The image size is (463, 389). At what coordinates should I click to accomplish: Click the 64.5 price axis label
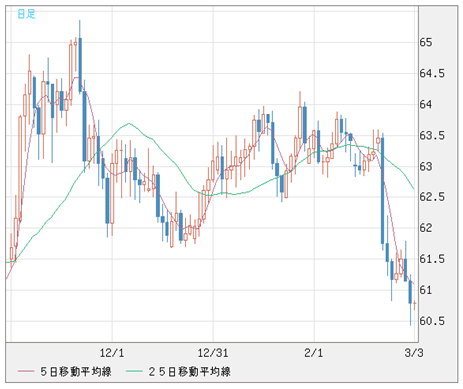(x=432, y=73)
